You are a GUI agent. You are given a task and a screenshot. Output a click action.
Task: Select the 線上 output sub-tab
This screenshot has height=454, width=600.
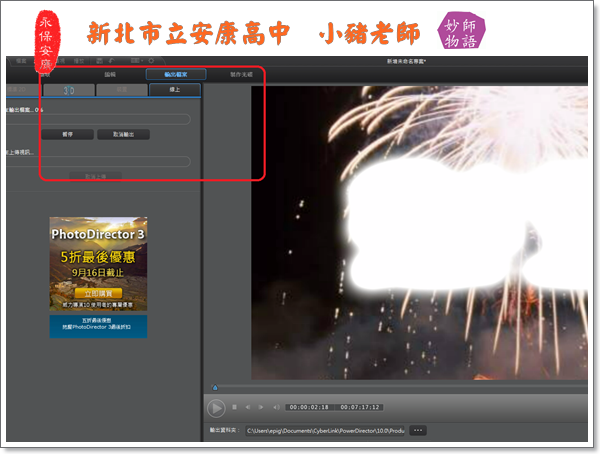(175, 90)
